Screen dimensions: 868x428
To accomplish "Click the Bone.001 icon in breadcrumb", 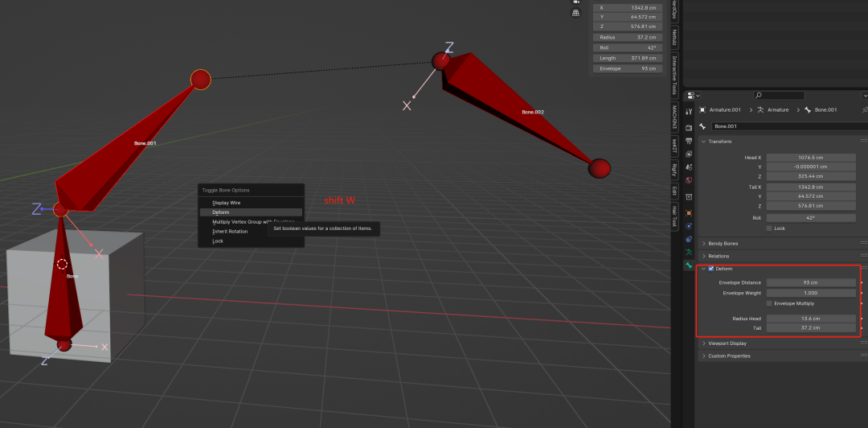I will click(x=808, y=109).
